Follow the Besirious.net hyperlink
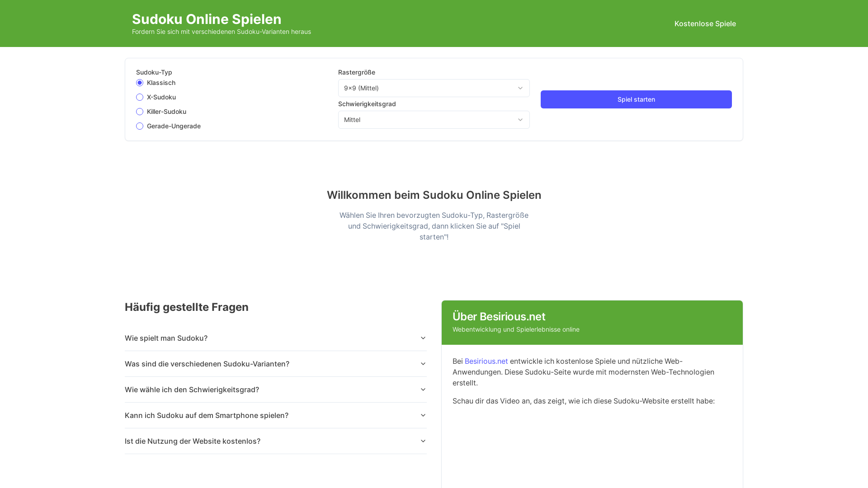The width and height of the screenshot is (868, 488). pos(486,361)
